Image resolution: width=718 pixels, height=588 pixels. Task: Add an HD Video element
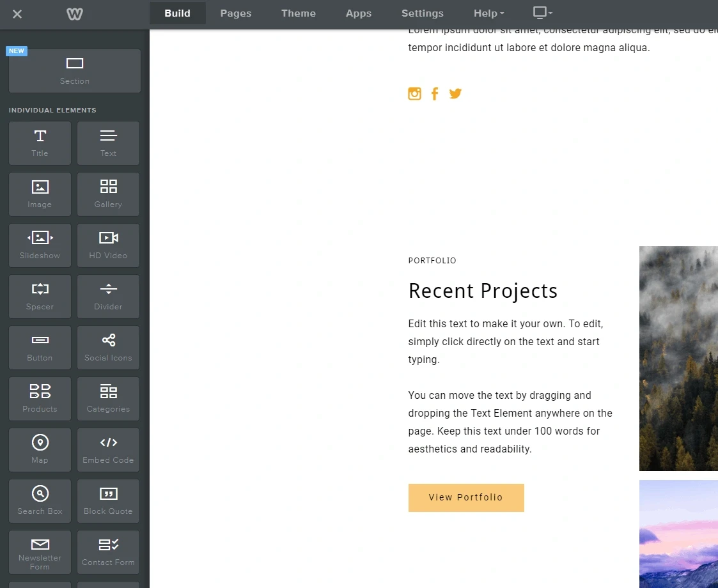(x=108, y=245)
